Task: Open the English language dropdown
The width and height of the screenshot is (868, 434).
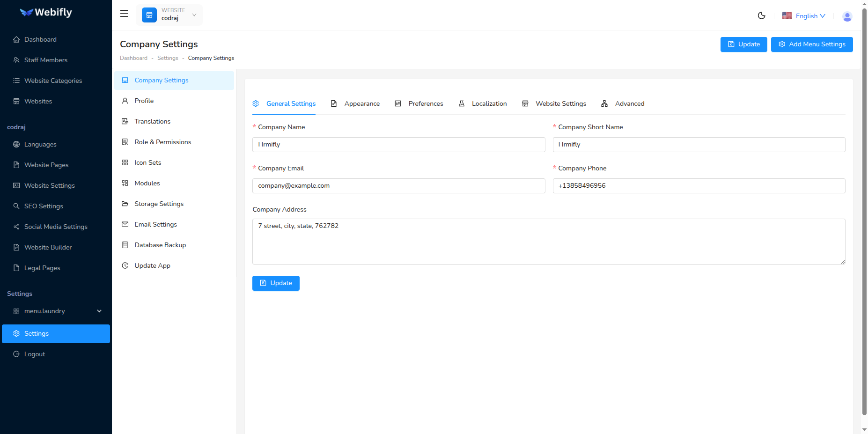Action: pos(804,16)
